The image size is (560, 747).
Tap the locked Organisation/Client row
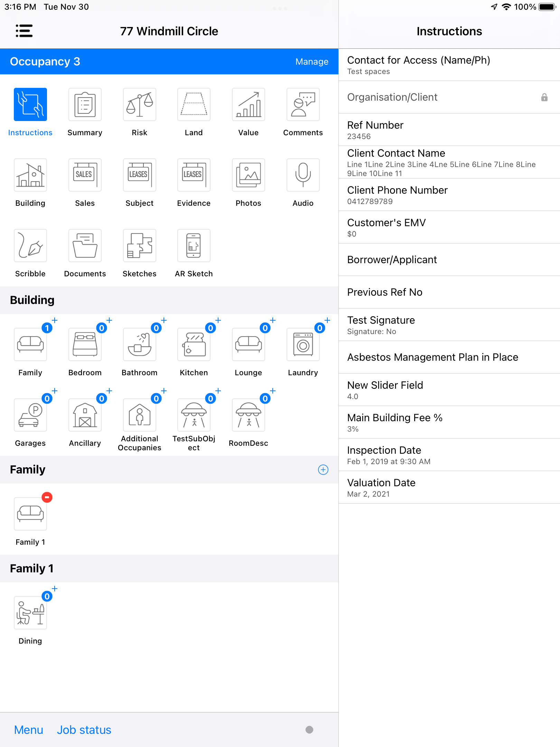coord(449,97)
